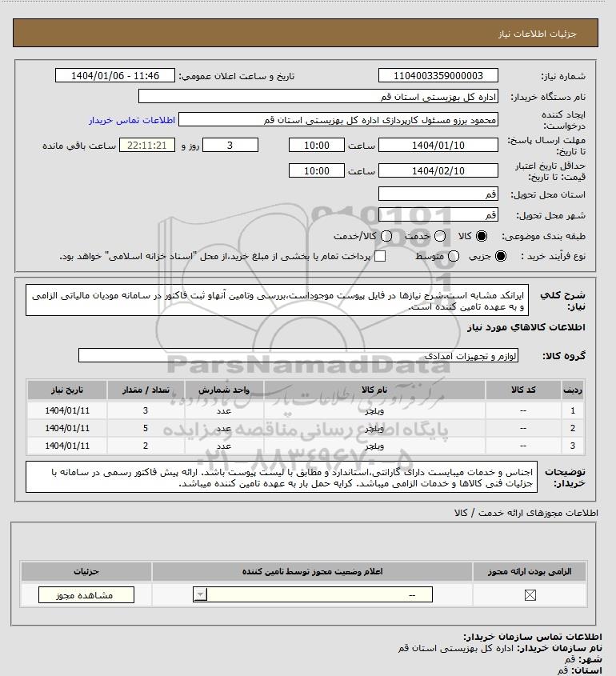616x676 pixels.
Task: Click the need number field 1104003359000003
Action: [438, 75]
